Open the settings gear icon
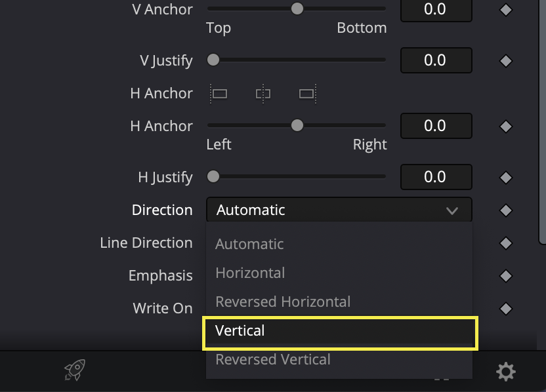The height and width of the screenshot is (392, 546). [x=505, y=372]
